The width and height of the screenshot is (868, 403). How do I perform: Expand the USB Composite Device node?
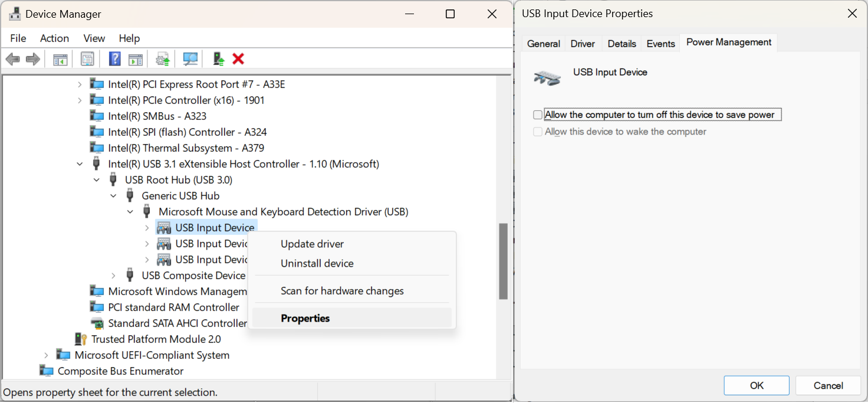click(x=114, y=276)
